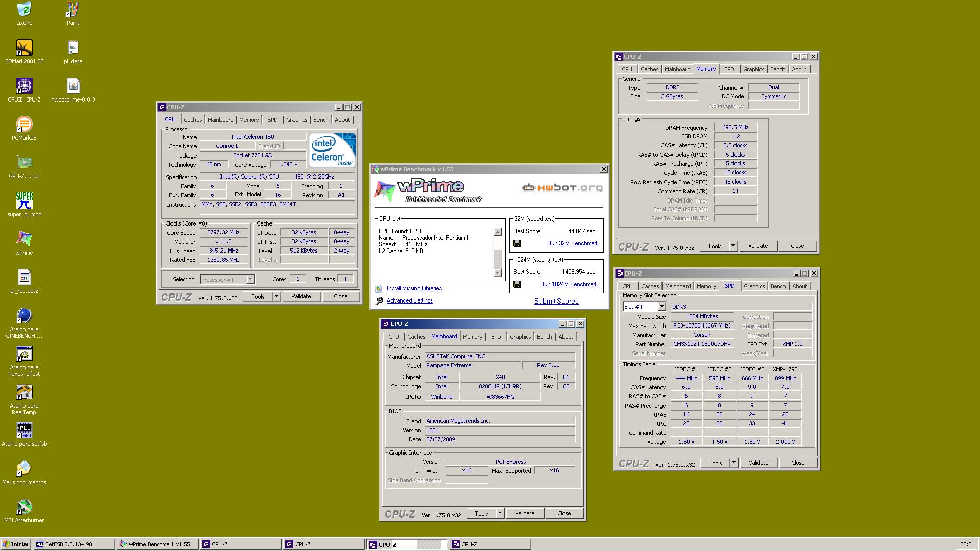The width and height of the screenshot is (980, 551).
Task: Open the Install Missing Libraries link
Action: 414,289
